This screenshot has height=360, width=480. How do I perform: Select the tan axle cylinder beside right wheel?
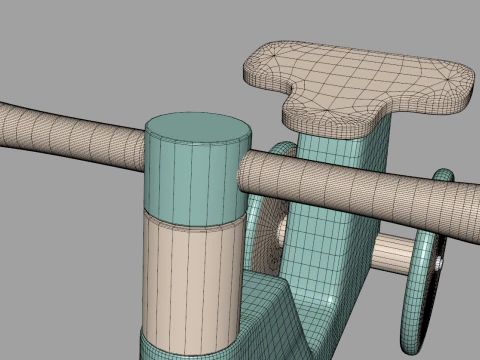pos(393,253)
